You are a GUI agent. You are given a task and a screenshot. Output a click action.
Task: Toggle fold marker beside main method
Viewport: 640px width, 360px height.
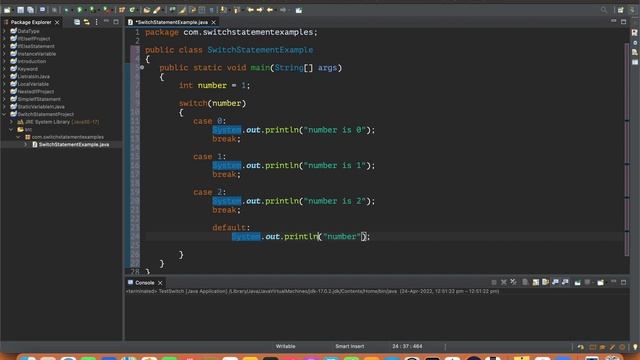(142, 67)
